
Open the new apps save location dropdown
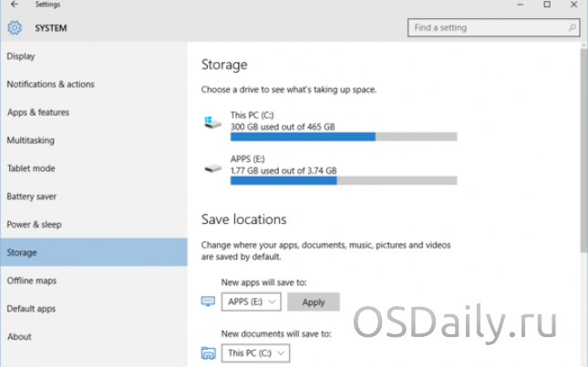(x=252, y=301)
